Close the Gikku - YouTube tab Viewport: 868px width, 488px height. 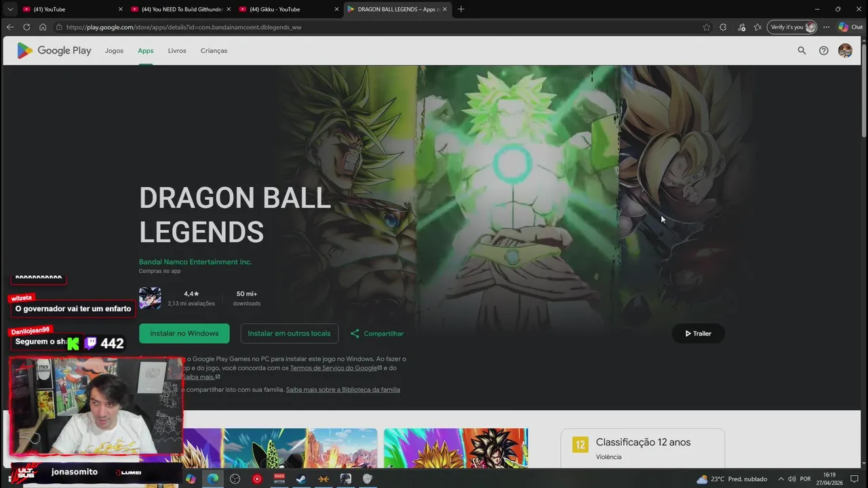(x=336, y=9)
